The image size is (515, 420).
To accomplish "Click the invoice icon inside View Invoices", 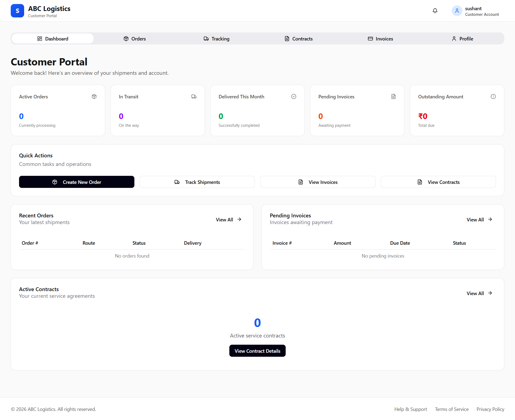I will [300, 182].
